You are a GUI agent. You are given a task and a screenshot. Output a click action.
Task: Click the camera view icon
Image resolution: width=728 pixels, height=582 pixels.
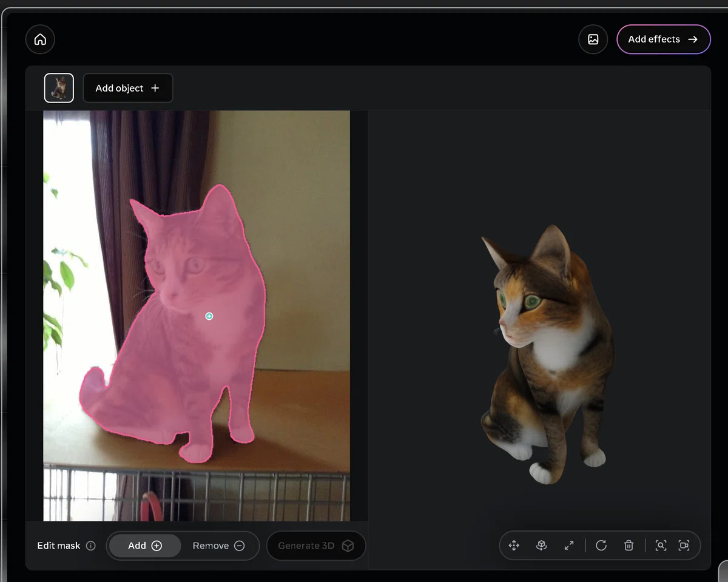tap(684, 546)
